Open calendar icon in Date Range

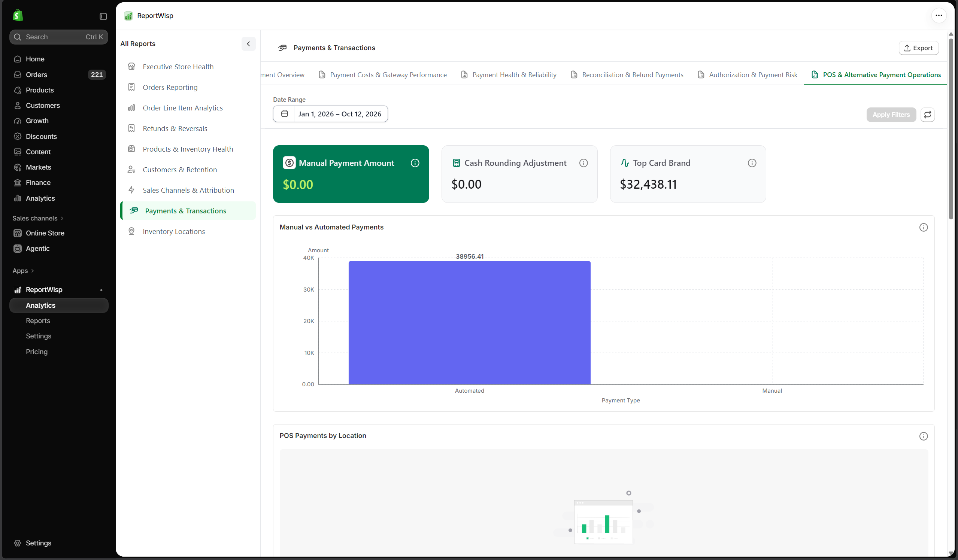click(x=284, y=113)
